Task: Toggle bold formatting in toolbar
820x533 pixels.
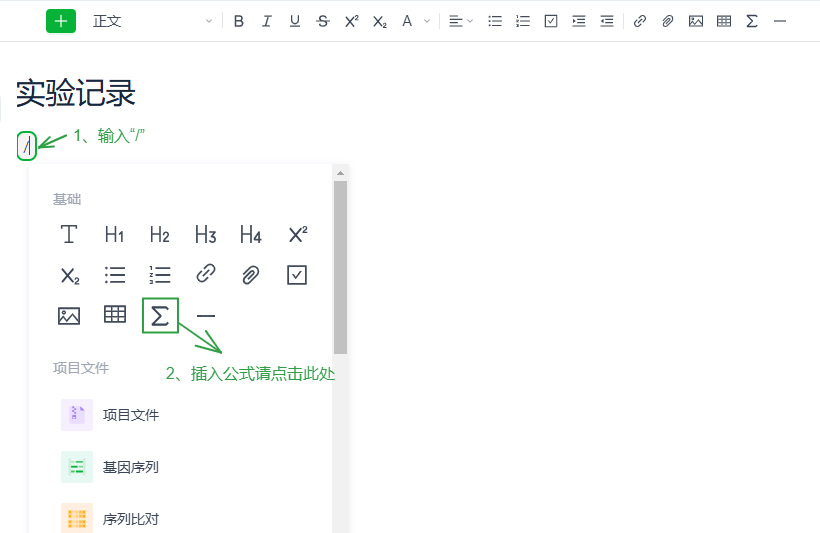Action: coord(238,21)
